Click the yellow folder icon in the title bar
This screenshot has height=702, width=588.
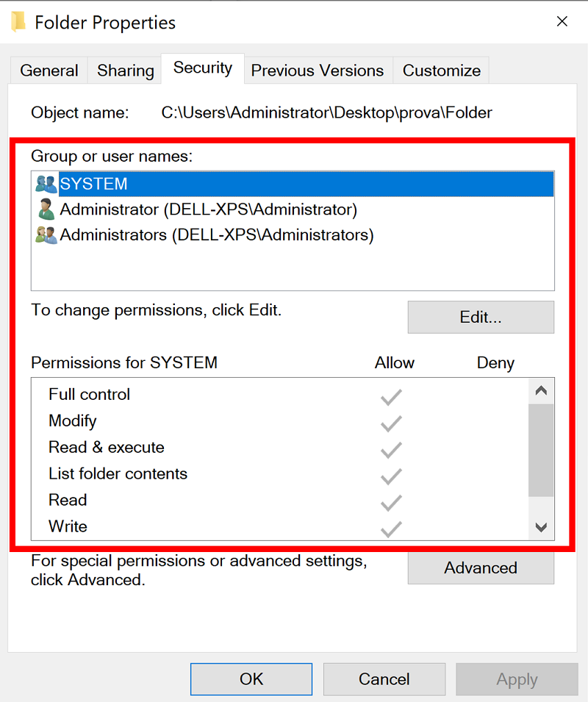[x=20, y=21]
